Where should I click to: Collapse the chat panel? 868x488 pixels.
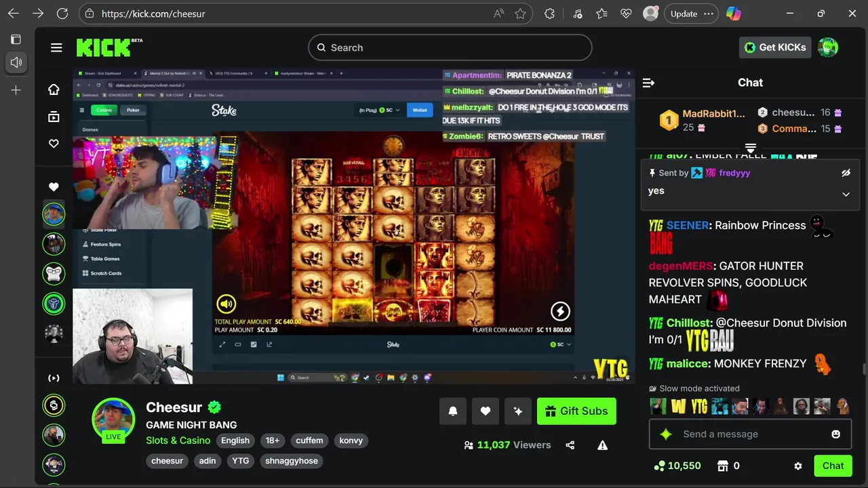click(x=648, y=83)
